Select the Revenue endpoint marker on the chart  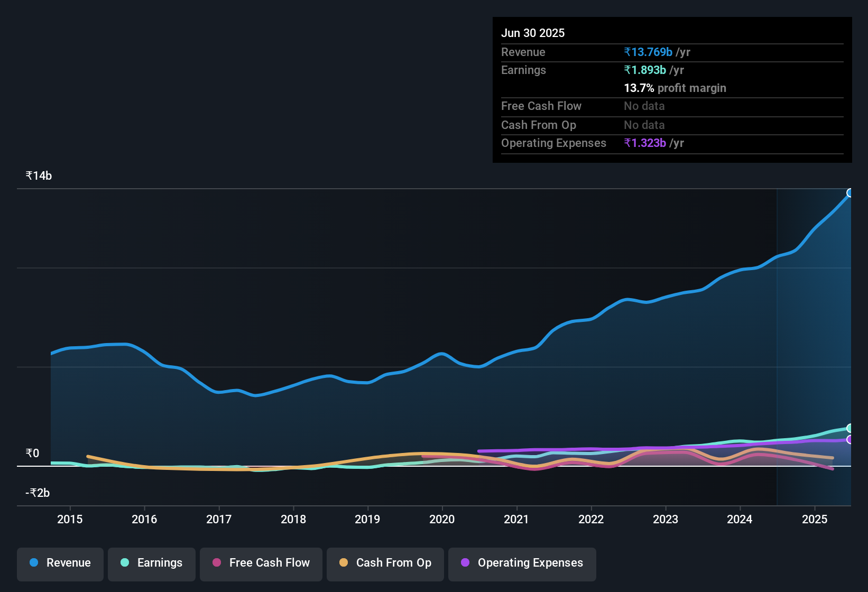(x=850, y=193)
